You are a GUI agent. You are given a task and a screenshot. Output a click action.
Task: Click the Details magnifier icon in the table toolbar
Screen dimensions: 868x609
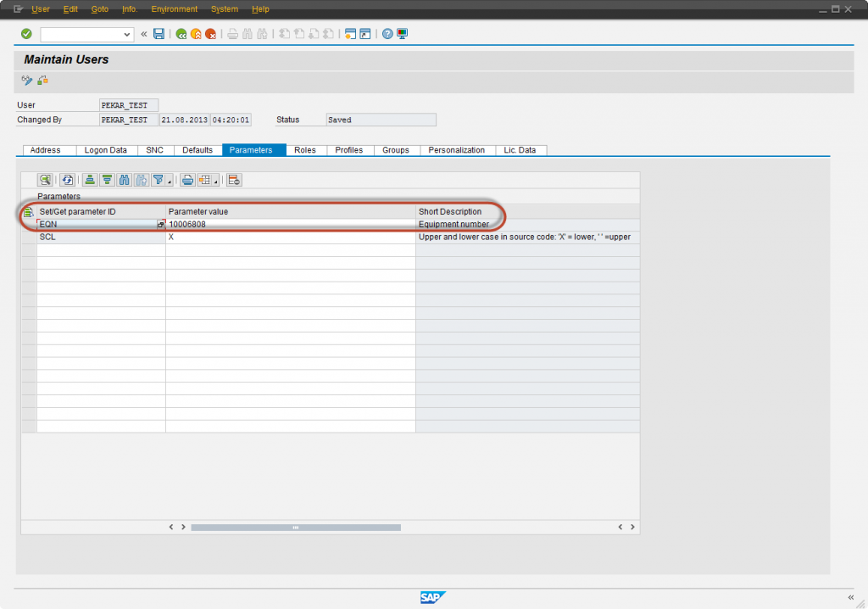coord(46,180)
